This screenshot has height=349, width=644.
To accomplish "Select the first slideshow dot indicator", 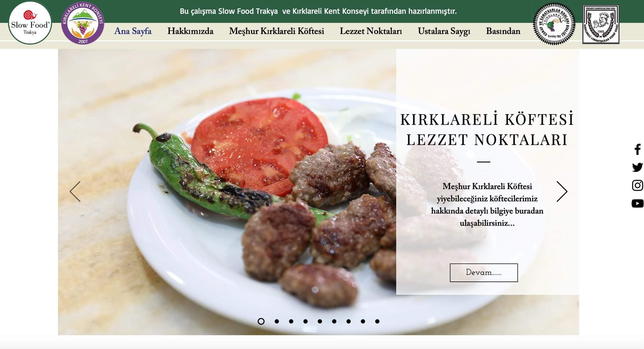I will [261, 321].
